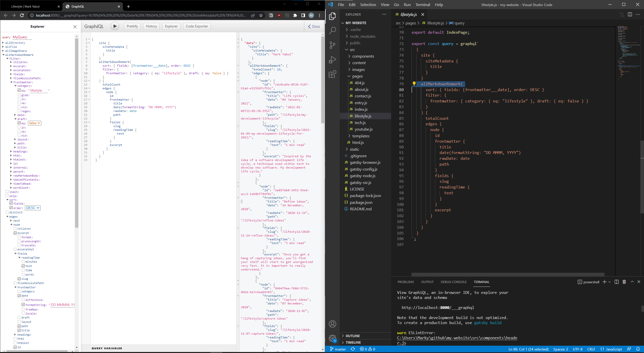The height and width of the screenshot is (353, 644).
Task: Open sort order DESC dropdown
Action: coord(33,208)
